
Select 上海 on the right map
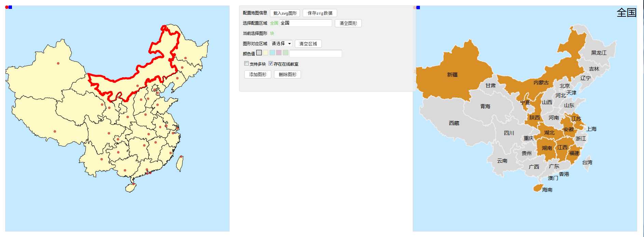[591, 129]
